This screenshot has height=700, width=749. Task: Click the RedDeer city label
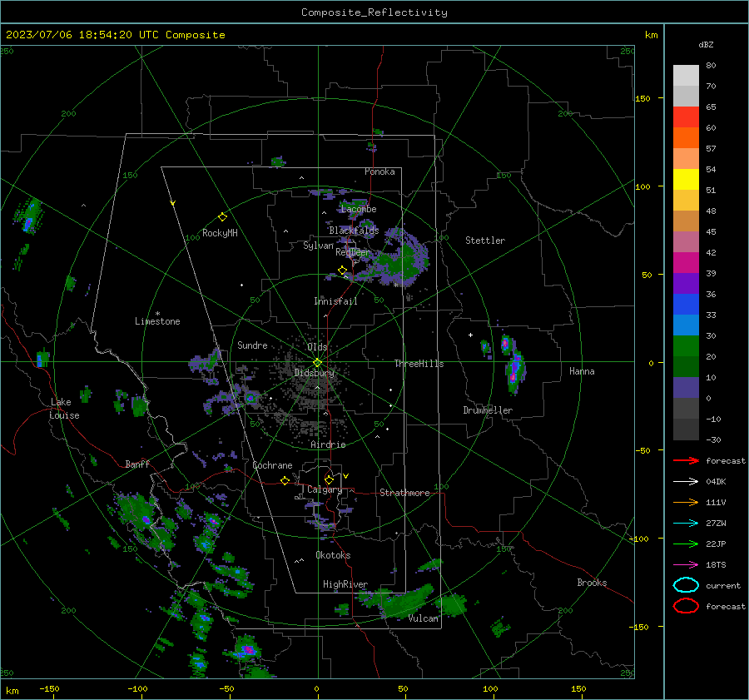tap(353, 252)
